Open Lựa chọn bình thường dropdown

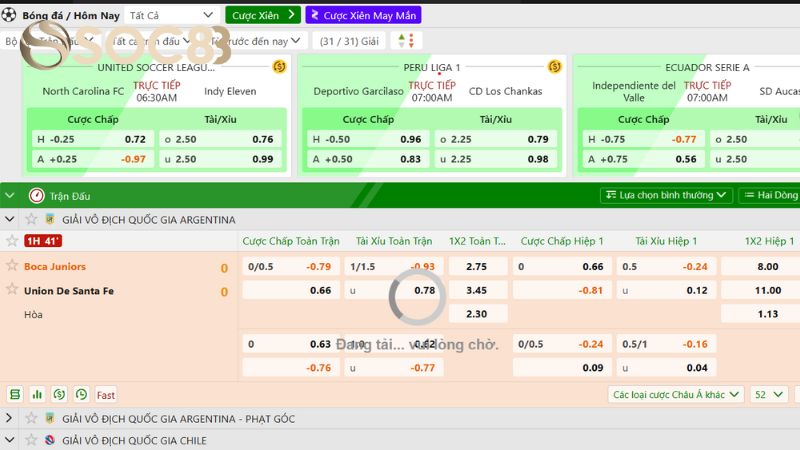(x=666, y=195)
